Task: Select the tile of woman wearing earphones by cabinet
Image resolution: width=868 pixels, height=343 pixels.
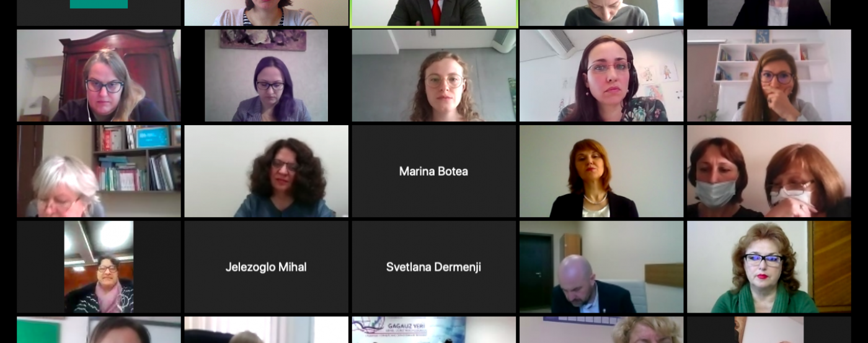Action: pyautogui.click(x=99, y=76)
